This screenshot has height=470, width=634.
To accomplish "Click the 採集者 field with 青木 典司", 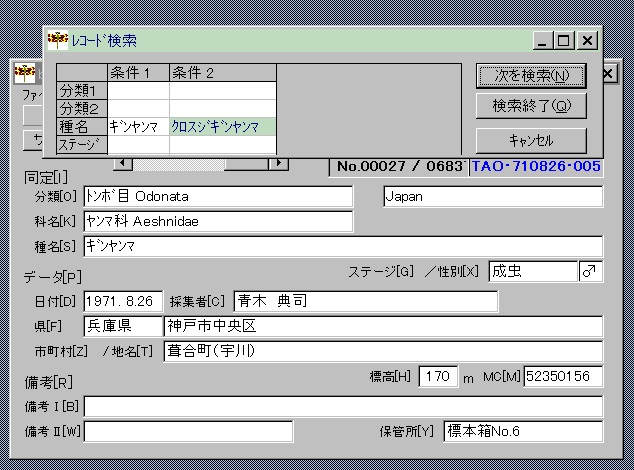I will 365,301.
